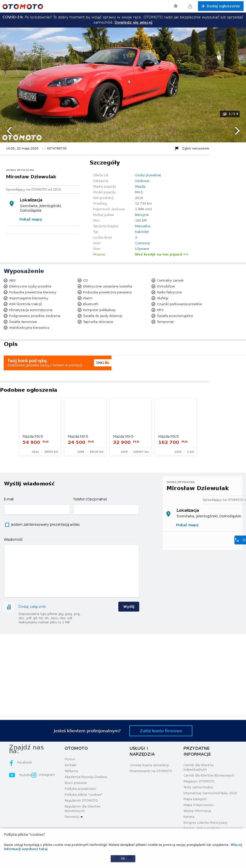Image resolution: width=246 pixels, height=868 pixels.
Task: Click the Czerwony color link
Action: pos(142,243)
